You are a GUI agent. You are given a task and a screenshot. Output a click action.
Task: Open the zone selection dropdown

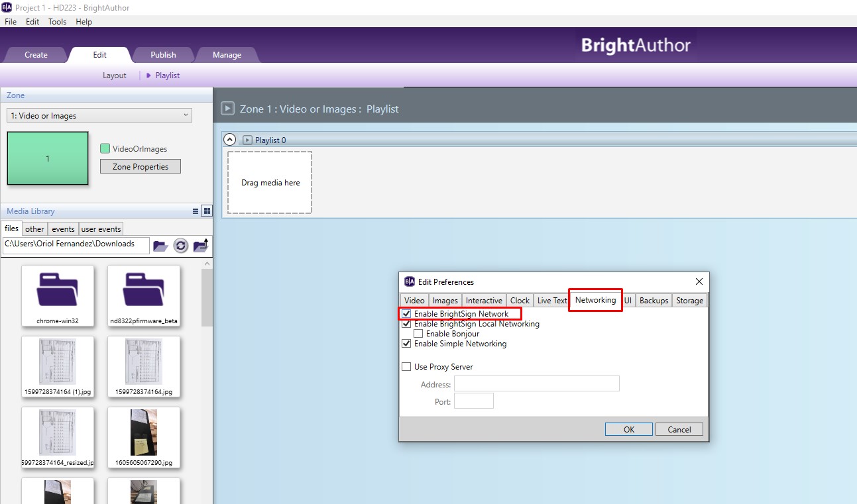[99, 115]
